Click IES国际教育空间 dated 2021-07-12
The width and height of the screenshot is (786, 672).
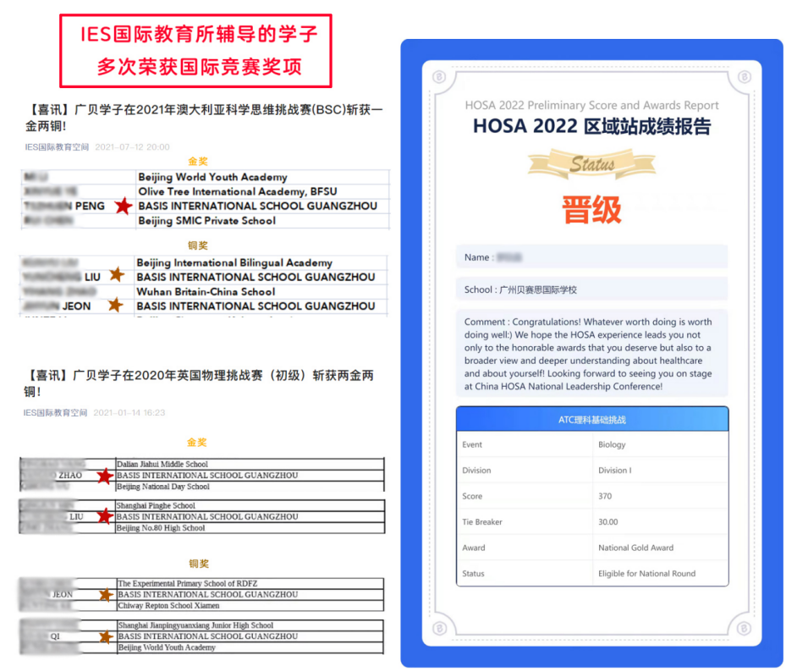[57, 146]
